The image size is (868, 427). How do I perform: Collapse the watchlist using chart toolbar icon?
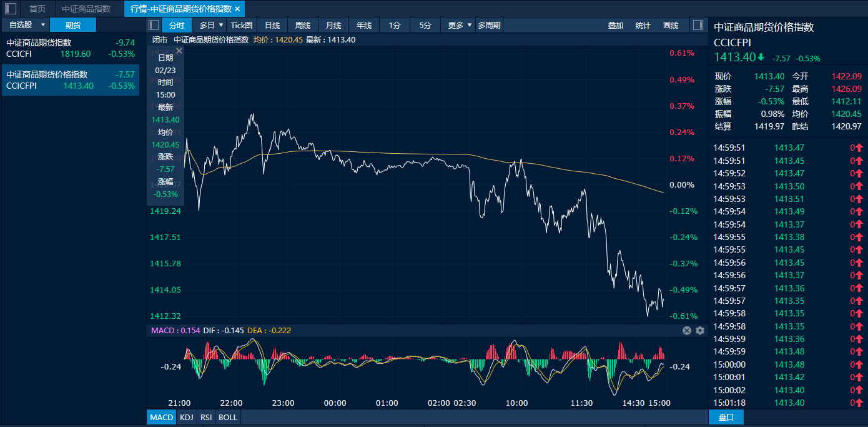[x=154, y=25]
